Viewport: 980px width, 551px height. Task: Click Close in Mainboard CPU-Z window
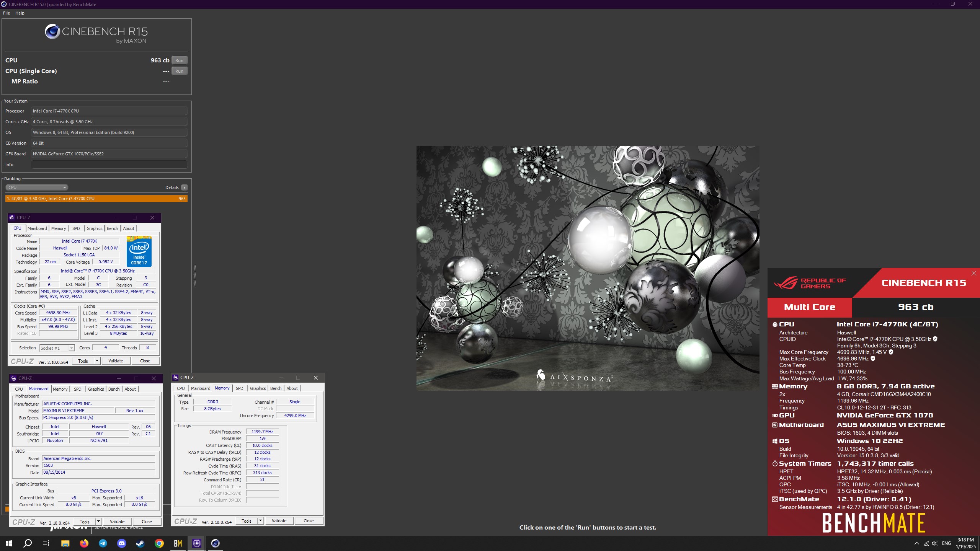(x=147, y=522)
